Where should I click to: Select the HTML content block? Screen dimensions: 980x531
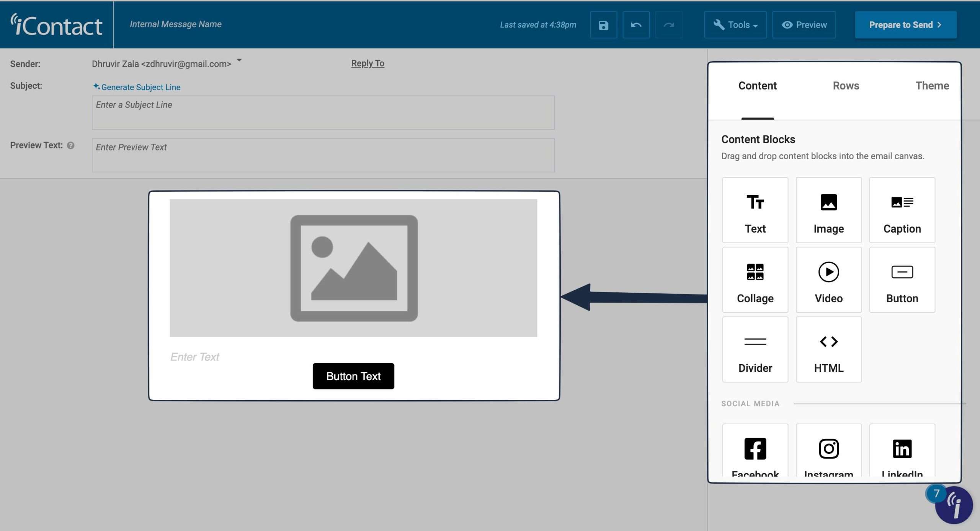click(x=828, y=349)
